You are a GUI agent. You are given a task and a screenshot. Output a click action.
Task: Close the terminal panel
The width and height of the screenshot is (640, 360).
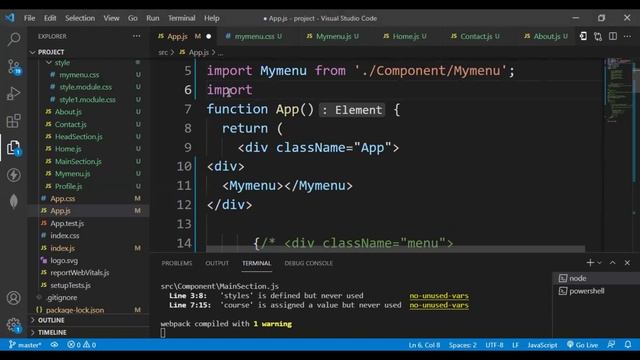click(x=627, y=263)
